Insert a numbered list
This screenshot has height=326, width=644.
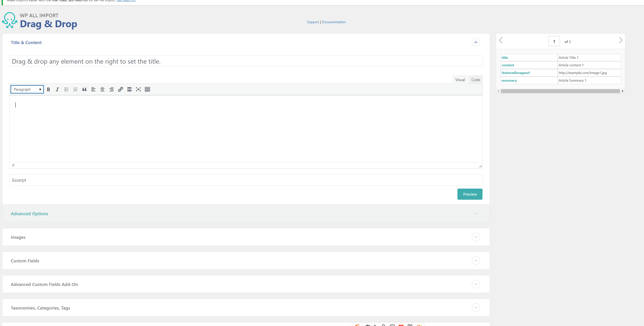[75, 89]
